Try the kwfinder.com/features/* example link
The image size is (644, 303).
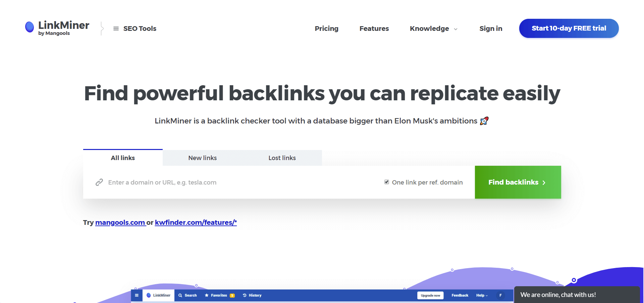tap(196, 222)
